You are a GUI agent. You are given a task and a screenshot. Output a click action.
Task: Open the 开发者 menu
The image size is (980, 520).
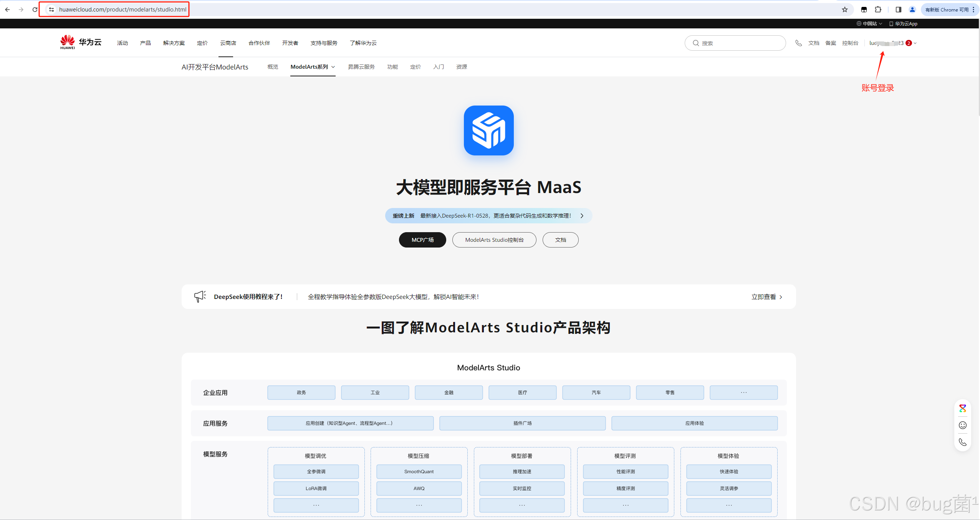point(290,43)
